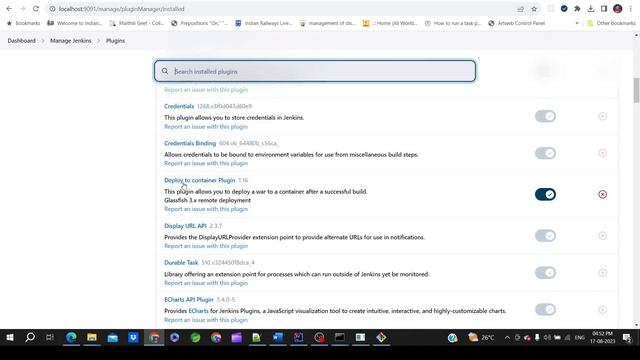Viewport: 640px width, 360px height.
Task: Click the browser address bar URL
Action: click(x=121, y=9)
